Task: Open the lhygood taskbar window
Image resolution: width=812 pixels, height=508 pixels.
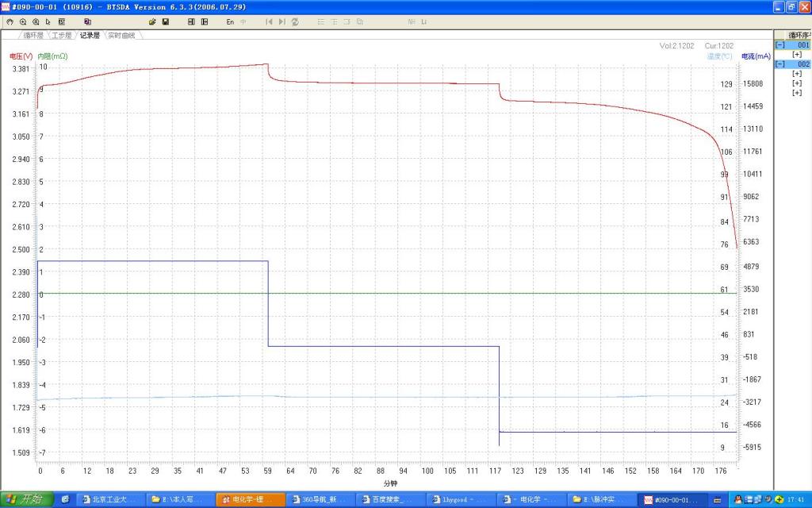Action: pos(461,499)
